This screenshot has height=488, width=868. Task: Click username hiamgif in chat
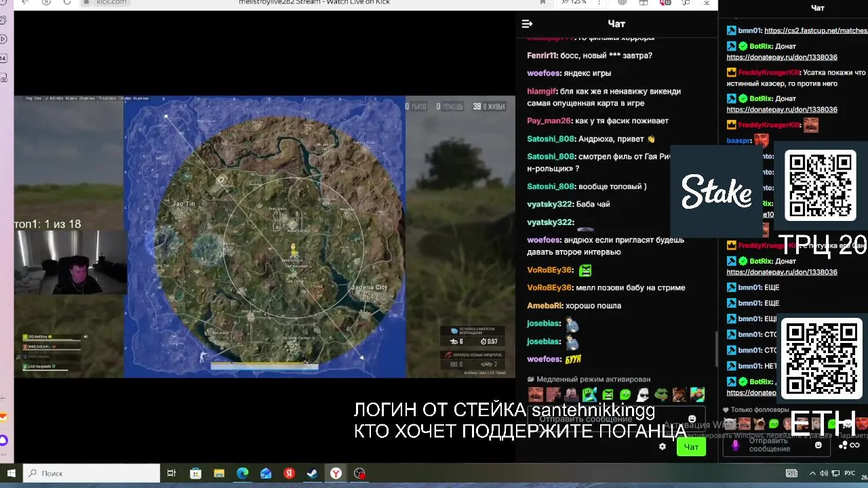pos(541,91)
